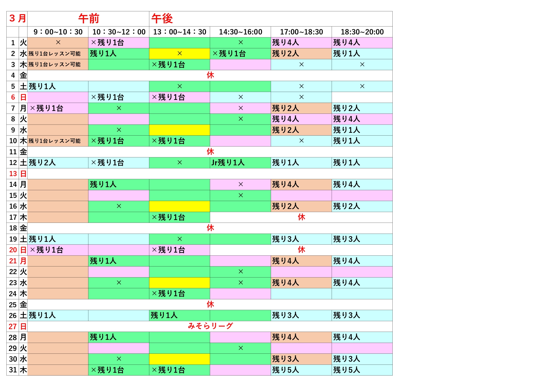Click 残り2人 at 18:30 on the 7th
This screenshot has height=392, width=555.
point(346,108)
